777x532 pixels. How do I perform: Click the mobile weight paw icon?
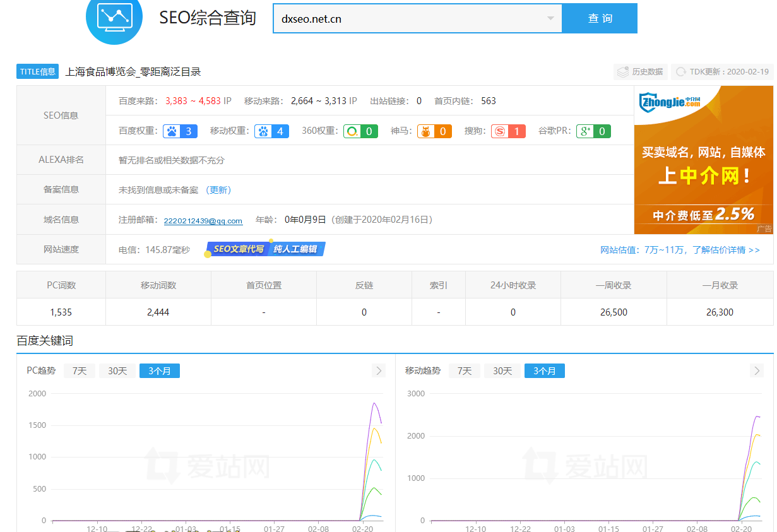pos(263,131)
